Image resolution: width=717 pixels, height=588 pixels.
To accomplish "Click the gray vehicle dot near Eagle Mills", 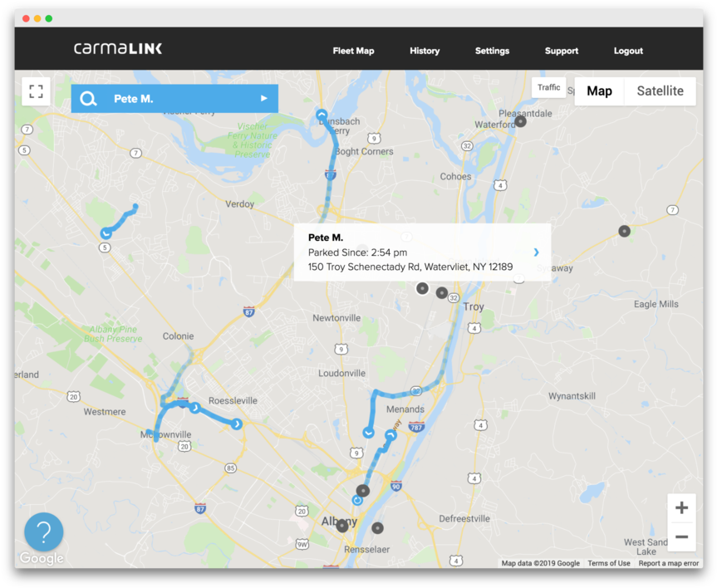I will click(624, 232).
